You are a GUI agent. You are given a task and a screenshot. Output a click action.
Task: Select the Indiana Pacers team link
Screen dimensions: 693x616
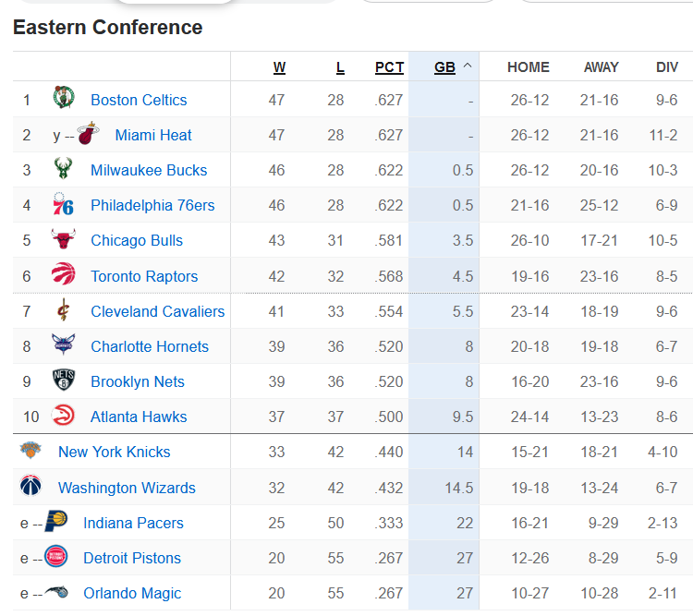133,524
